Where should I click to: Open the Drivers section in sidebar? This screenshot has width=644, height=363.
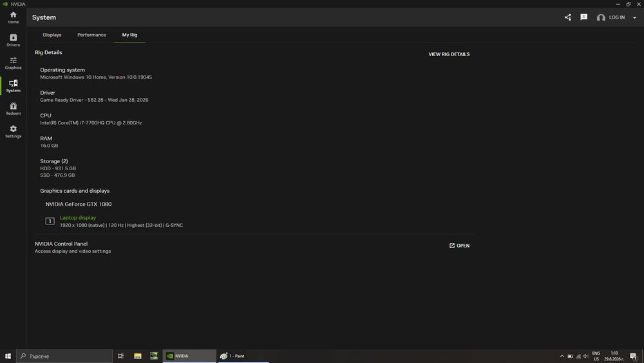tap(13, 40)
